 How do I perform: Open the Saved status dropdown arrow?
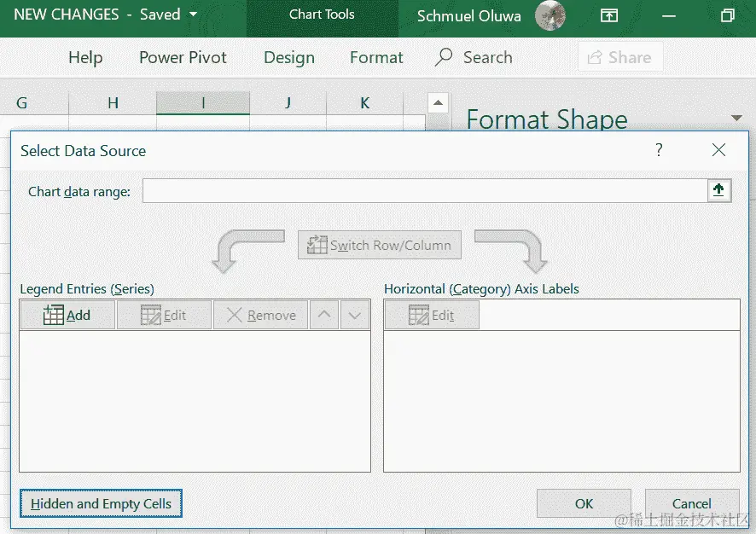pyautogui.click(x=193, y=15)
